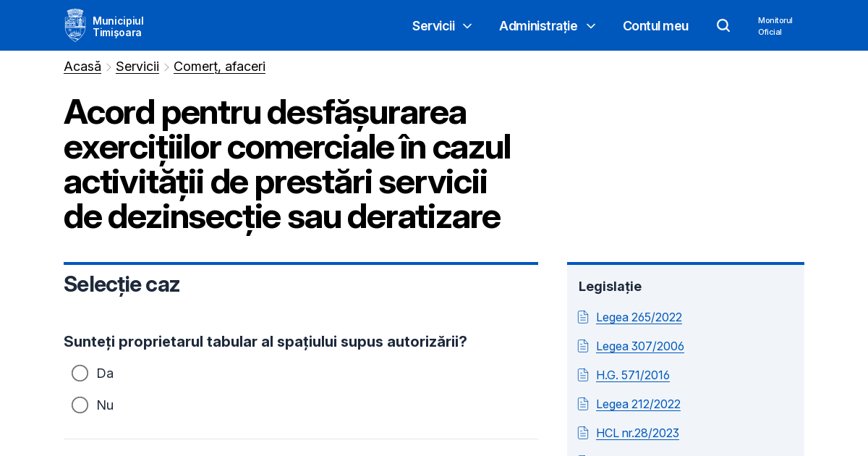Click the document icon beside Legea 307/2006
Image resolution: width=868 pixels, height=456 pixels.
point(583,346)
